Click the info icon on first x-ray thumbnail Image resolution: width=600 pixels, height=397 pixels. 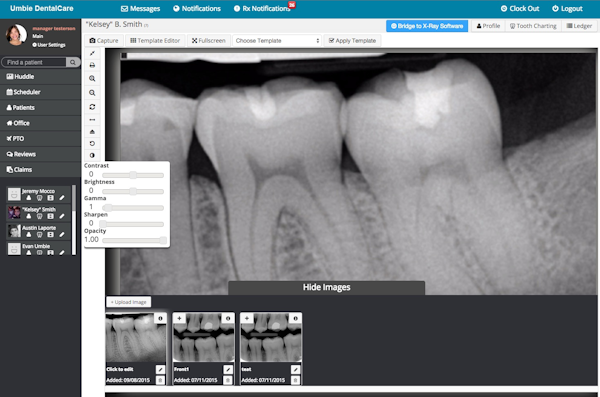click(x=160, y=318)
